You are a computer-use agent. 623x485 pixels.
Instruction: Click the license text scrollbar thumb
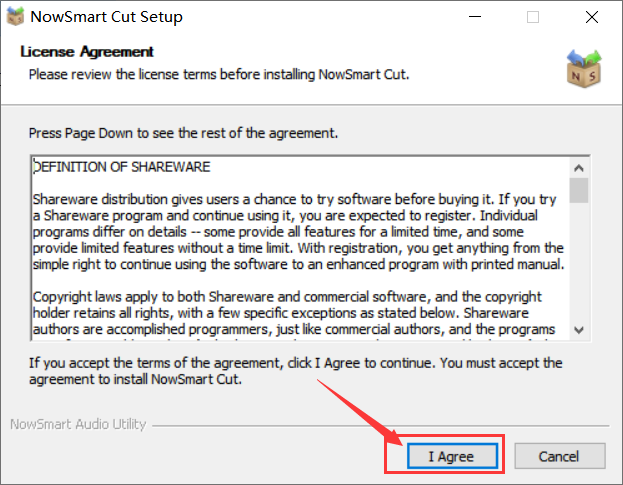pos(578,191)
